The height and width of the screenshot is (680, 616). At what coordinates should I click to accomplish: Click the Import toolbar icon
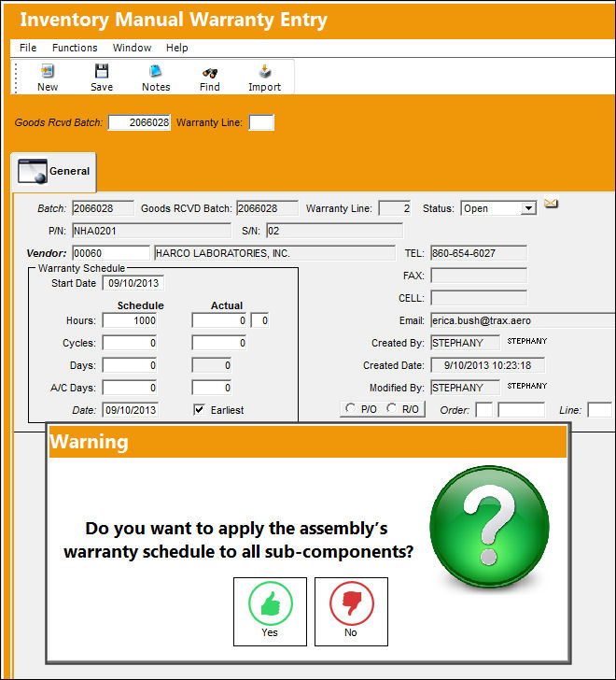coord(265,71)
